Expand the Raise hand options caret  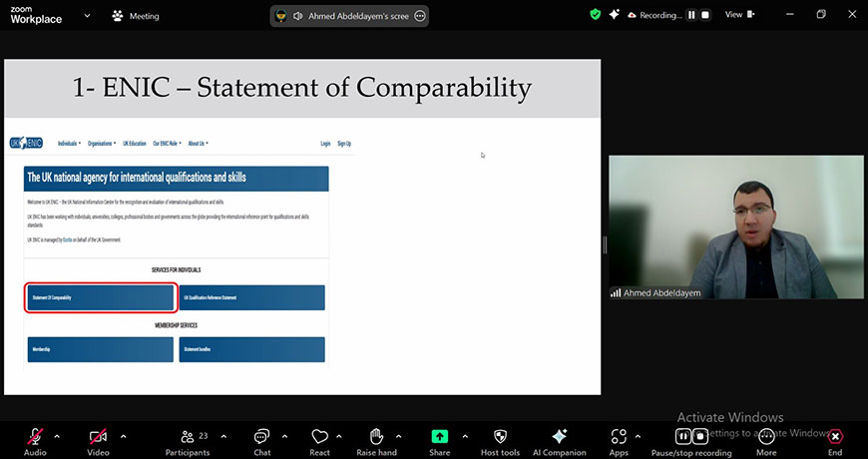point(398,437)
